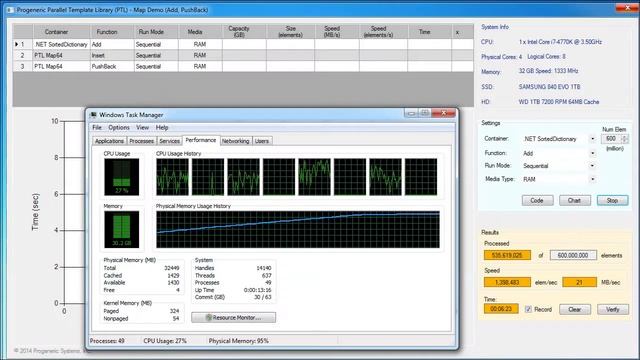This screenshot has height=360, width=640.
Task: Click the first CPU Usage History graph
Action: [172, 177]
